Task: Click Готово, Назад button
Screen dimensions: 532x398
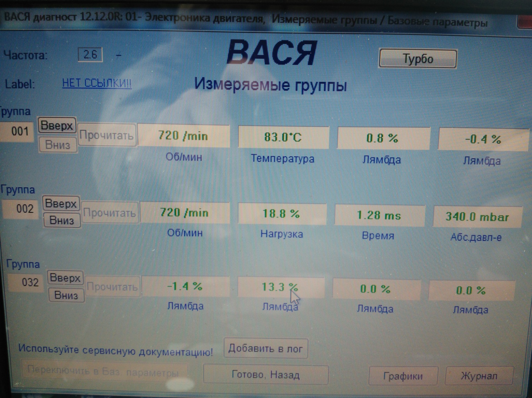Action: pos(266,374)
